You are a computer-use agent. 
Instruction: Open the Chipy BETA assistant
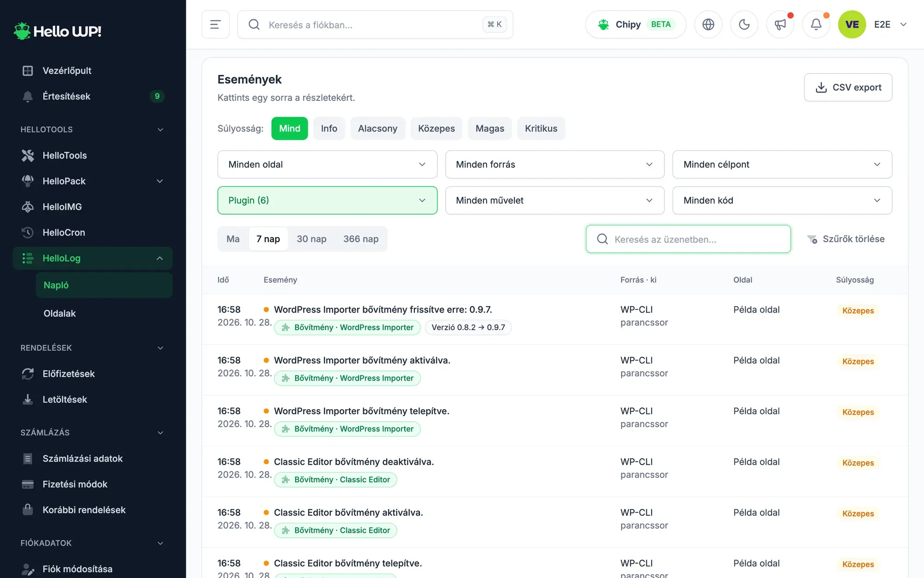(x=636, y=25)
